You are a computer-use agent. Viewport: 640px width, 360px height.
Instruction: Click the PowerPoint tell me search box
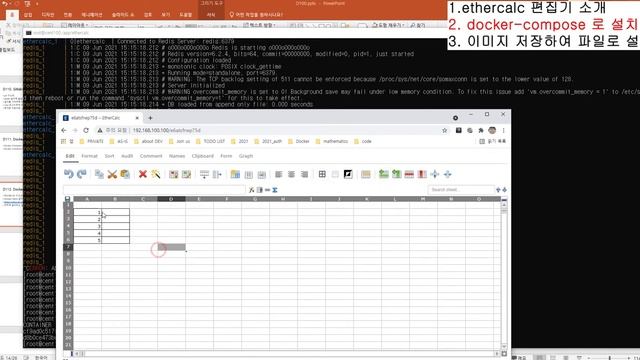coord(256,14)
